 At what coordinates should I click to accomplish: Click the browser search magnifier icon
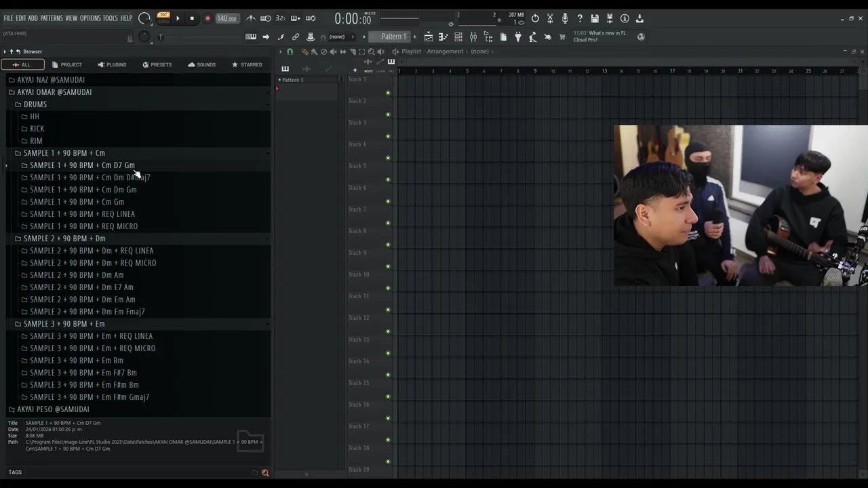click(x=265, y=472)
